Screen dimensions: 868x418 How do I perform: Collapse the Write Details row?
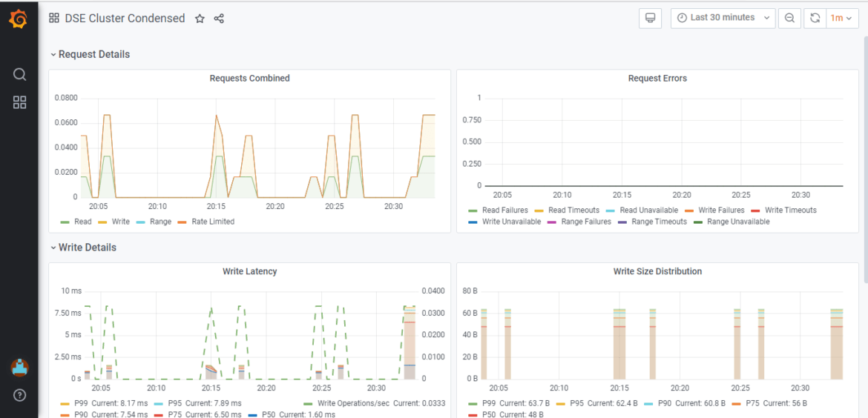tap(83, 248)
